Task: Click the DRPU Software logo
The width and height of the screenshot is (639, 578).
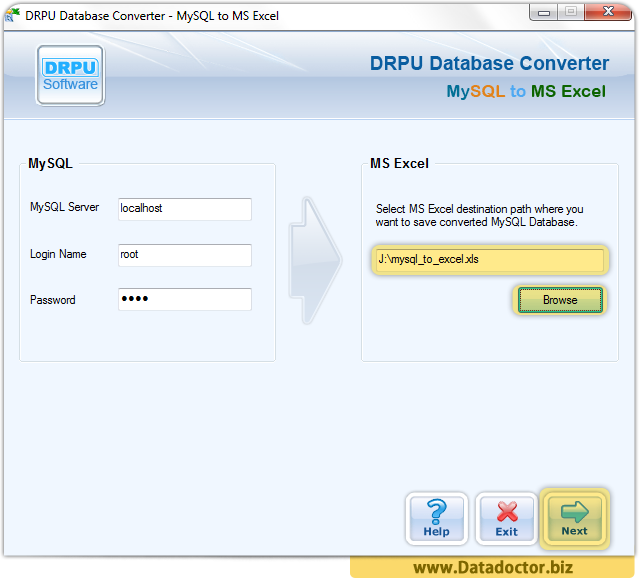Action: (x=71, y=75)
